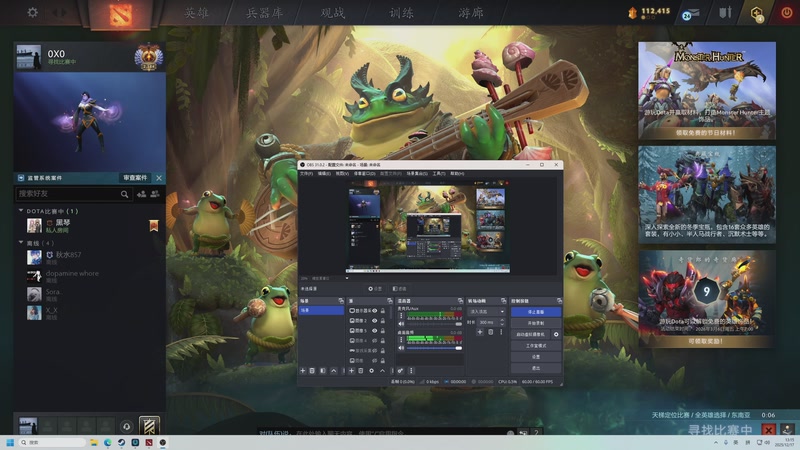Adjust the 麦克风/Aux volume slider
This screenshot has height=450, width=800.
434,324
